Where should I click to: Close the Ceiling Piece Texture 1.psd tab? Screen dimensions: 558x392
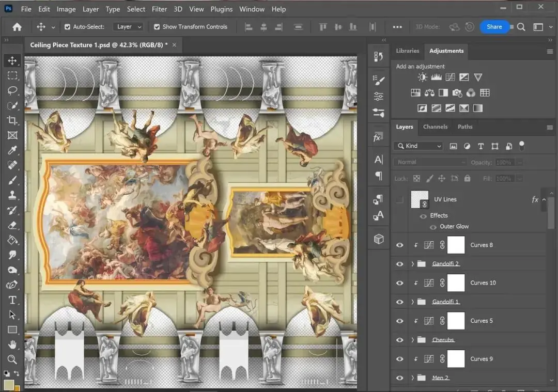tap(175, 45)
